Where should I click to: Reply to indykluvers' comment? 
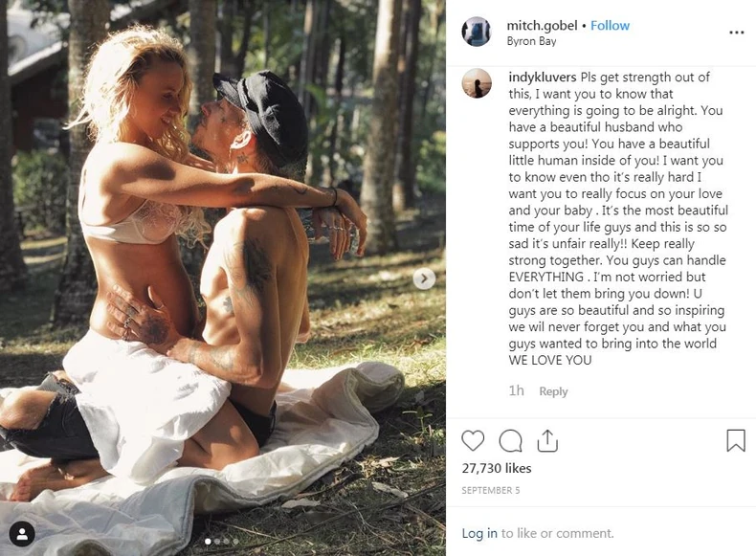[x=553, y=391]
